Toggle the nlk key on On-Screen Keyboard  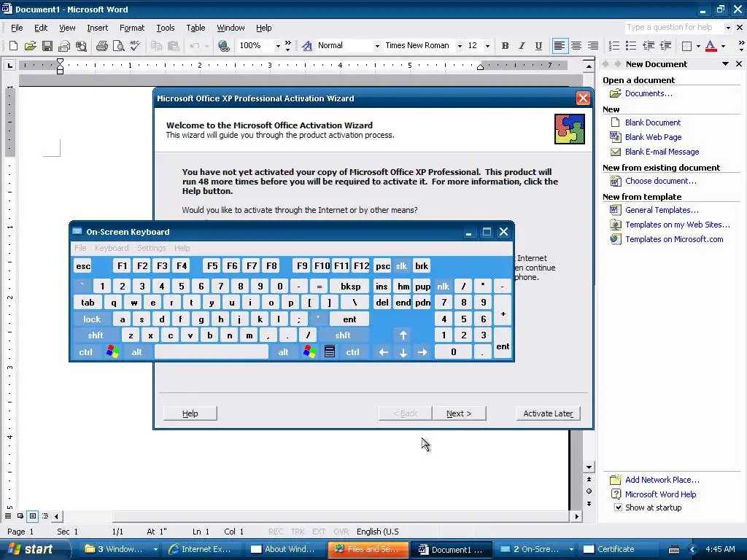point(443,286)
